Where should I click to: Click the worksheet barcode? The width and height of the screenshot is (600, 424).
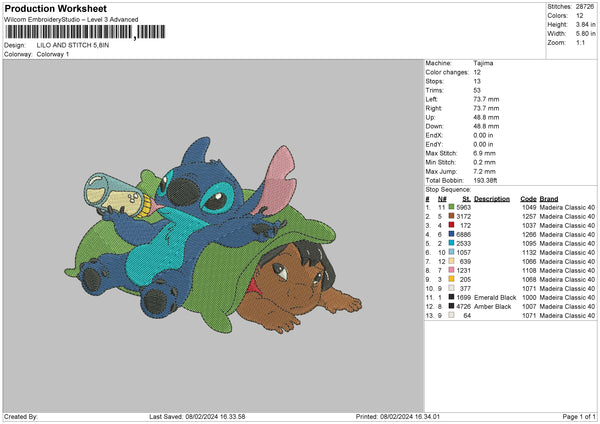tap(85, 32)
